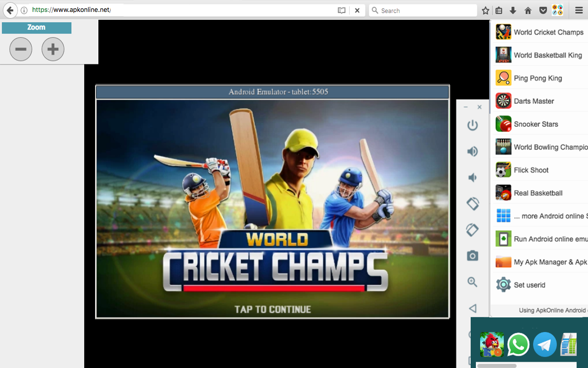This screenshot has width=588, height=368.
Task: Click the magnifier zoom icon in emulator panel
Action: (x=472, y=282)
